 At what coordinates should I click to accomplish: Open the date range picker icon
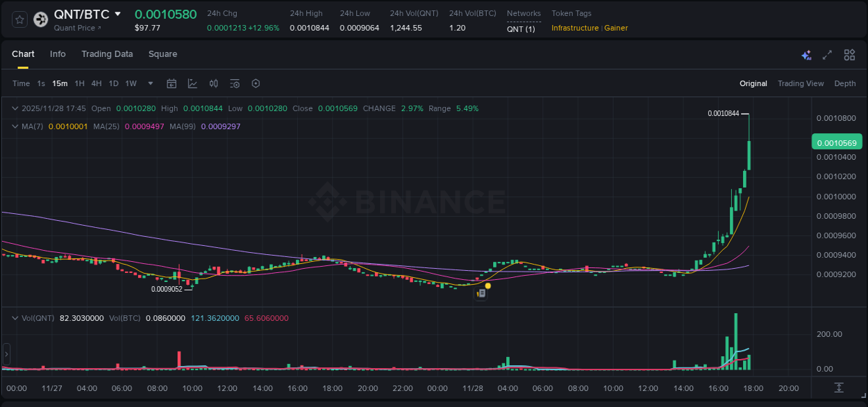point(172,83)
